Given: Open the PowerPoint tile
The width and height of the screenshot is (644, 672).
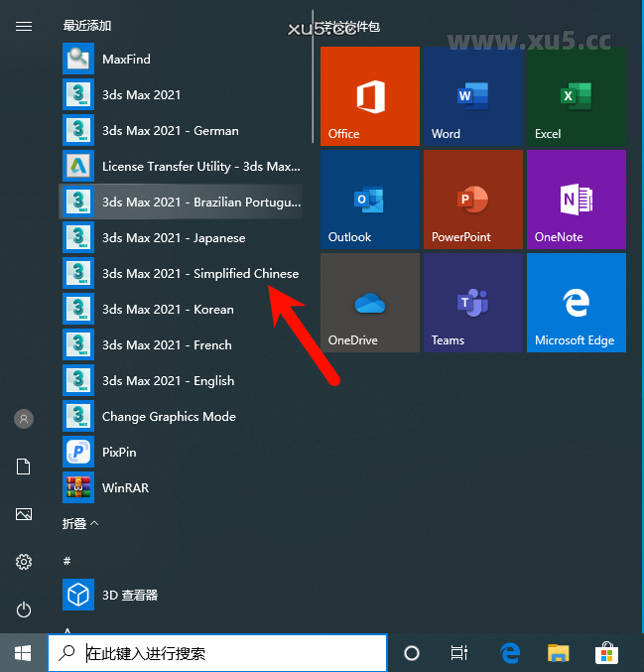Looking at the screenshot, I should 472,200.
